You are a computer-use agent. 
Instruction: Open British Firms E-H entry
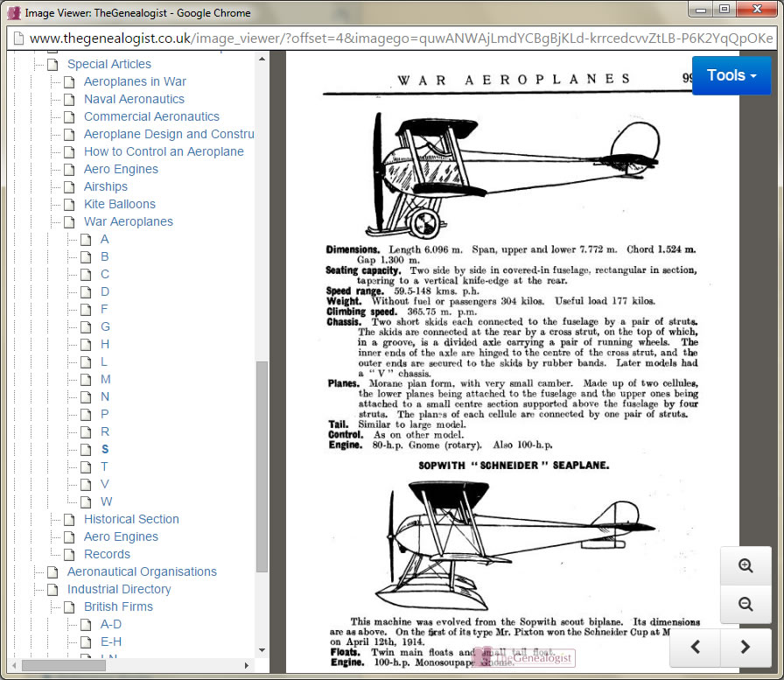click(111, 641)
